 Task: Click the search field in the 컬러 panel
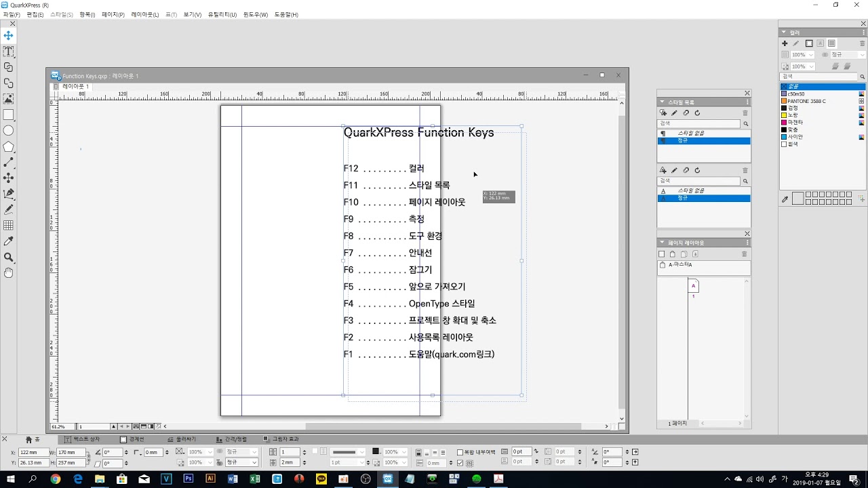819,77
